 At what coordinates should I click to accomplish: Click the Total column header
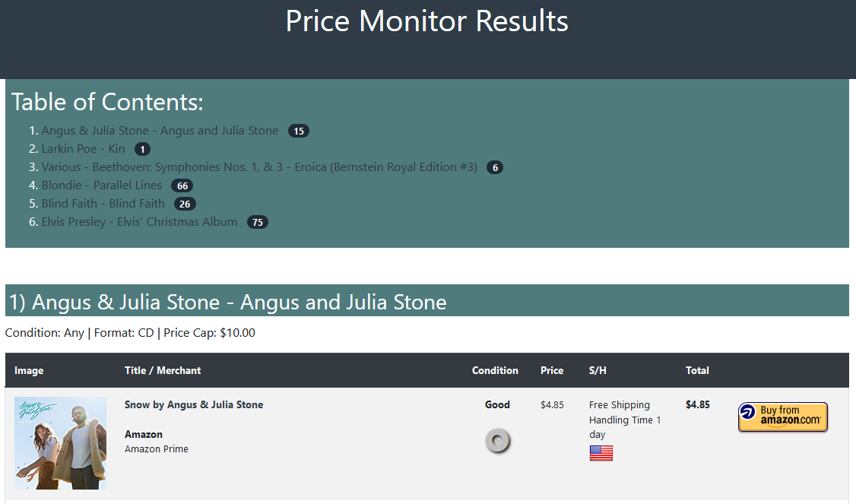697,371
